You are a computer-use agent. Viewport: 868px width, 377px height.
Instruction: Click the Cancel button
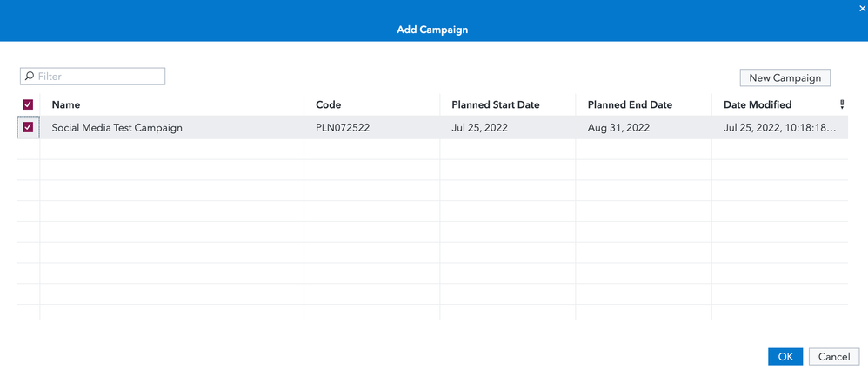coord(834,356)
